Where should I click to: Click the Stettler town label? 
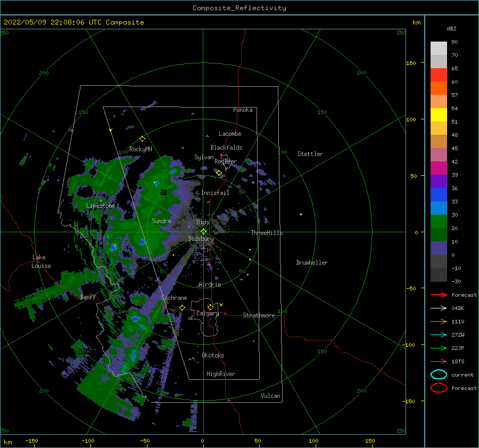pos(310,154)
